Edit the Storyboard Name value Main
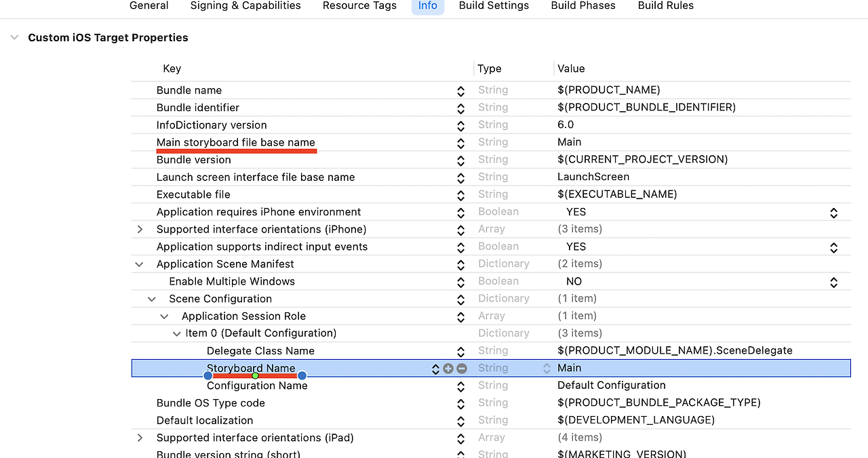 570,368
